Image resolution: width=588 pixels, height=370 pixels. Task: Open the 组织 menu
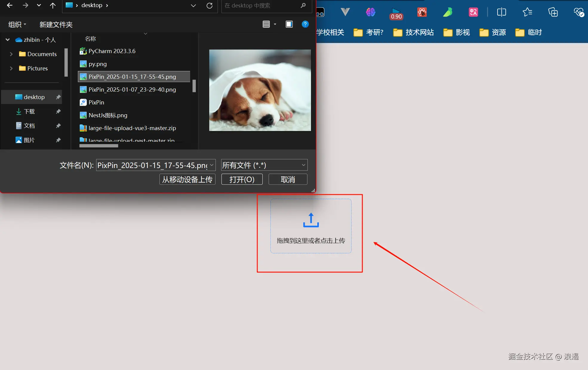pos(17,24)
